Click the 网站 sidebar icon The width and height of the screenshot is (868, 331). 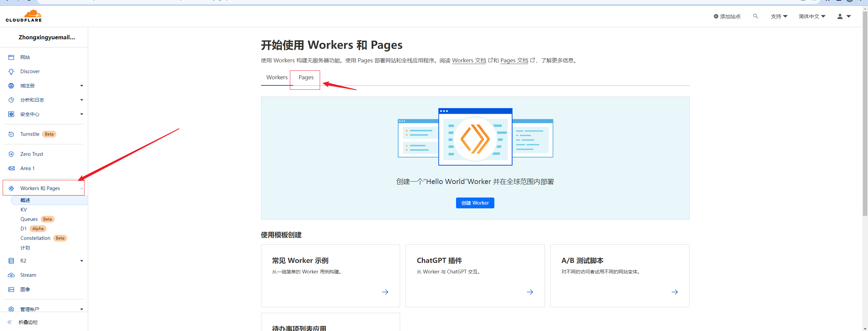coord(11,57)
